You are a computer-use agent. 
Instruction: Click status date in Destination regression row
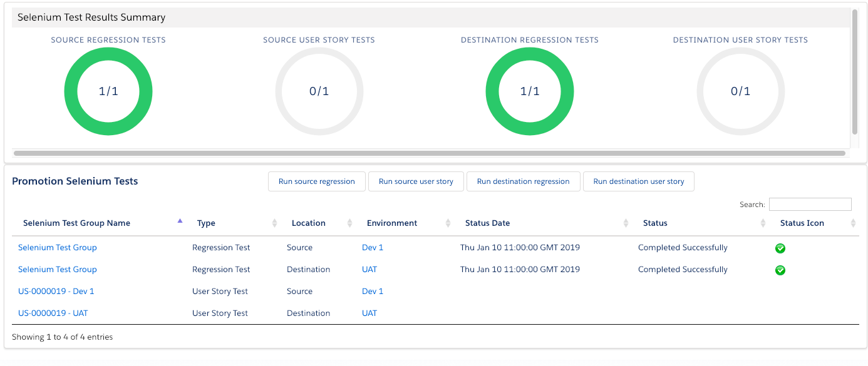point(520,270)
